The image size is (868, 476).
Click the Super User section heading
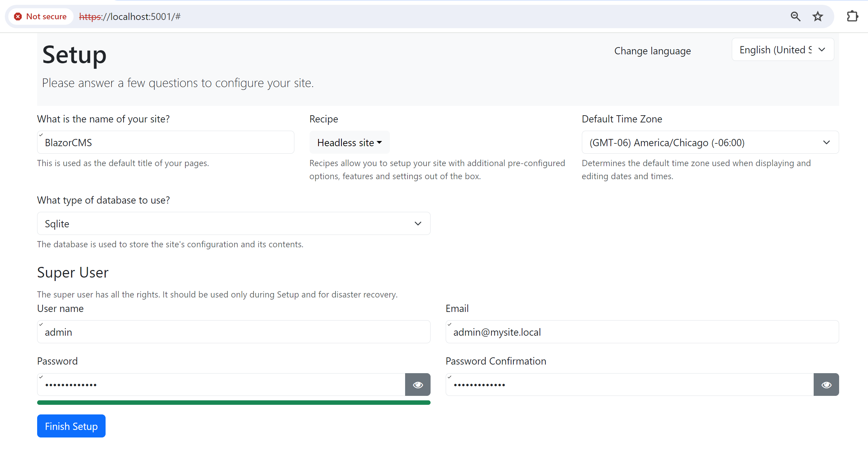[x=73, y=272]
